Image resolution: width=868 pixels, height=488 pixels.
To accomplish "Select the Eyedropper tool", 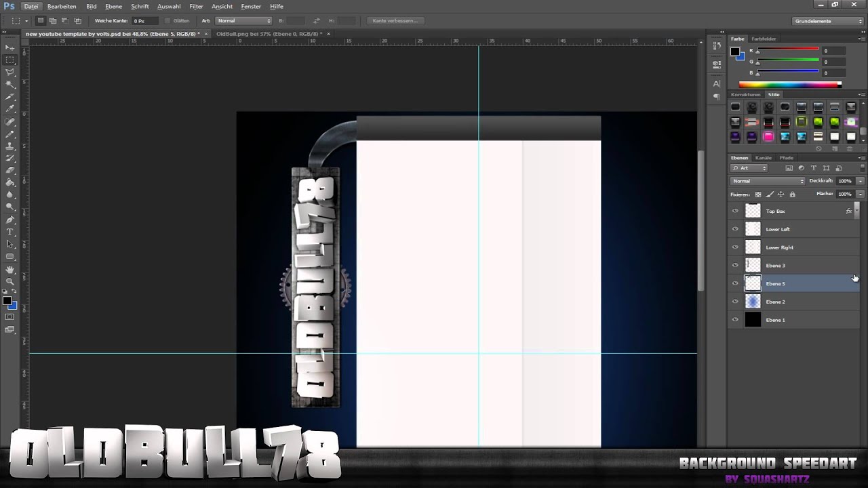I will [10, 108].
